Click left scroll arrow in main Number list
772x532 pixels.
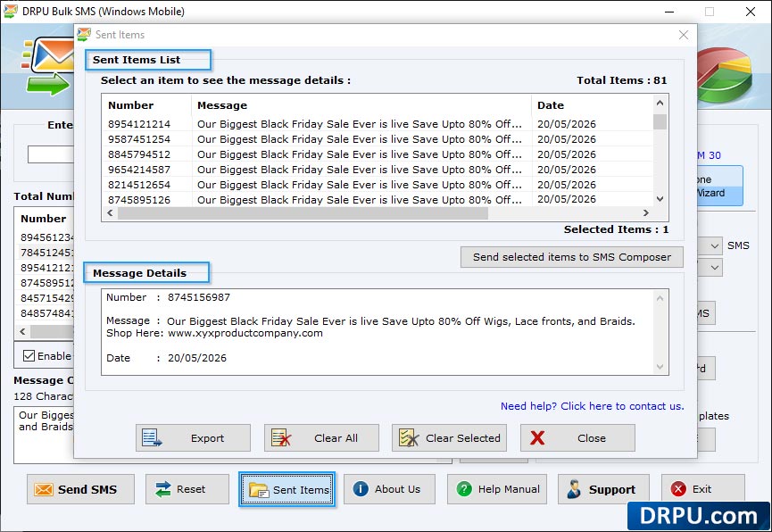[22, 331]
